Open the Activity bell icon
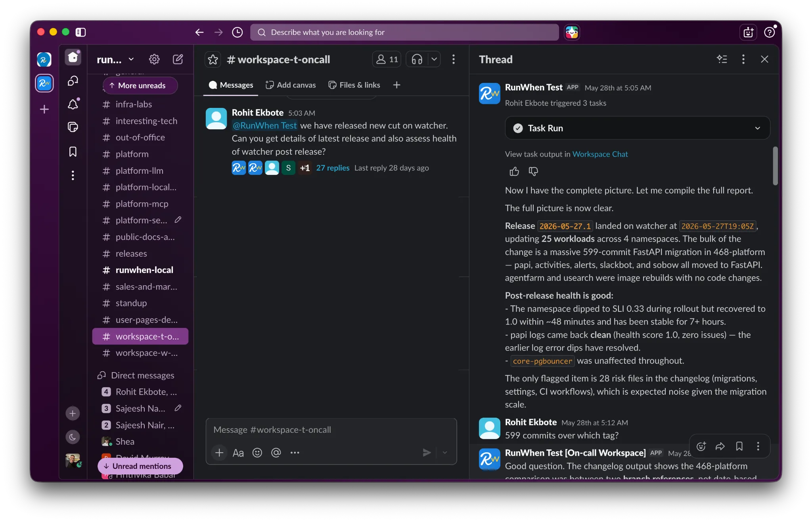 (x=73, y=104)
